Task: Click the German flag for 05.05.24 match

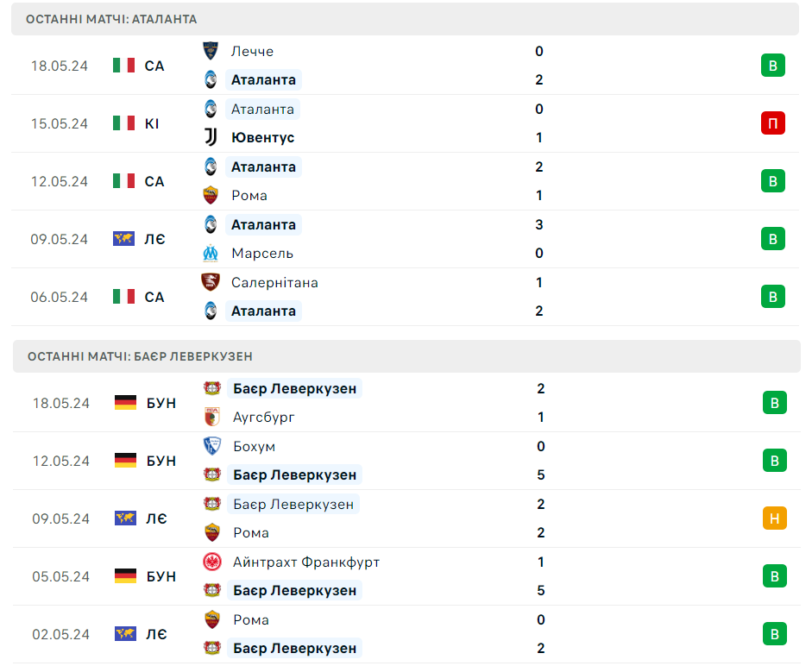Action: point(125,576)
